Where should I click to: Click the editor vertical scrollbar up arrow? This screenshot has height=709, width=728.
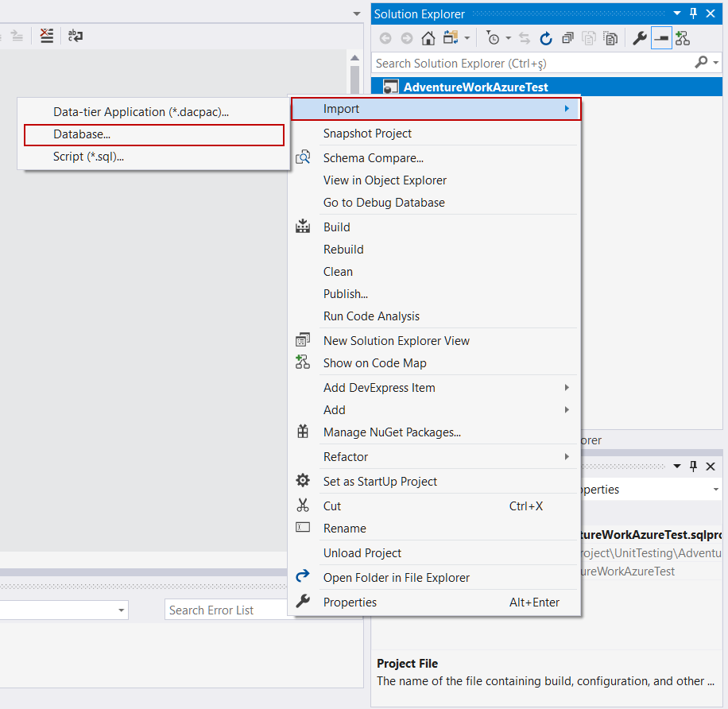click(357, 59)
